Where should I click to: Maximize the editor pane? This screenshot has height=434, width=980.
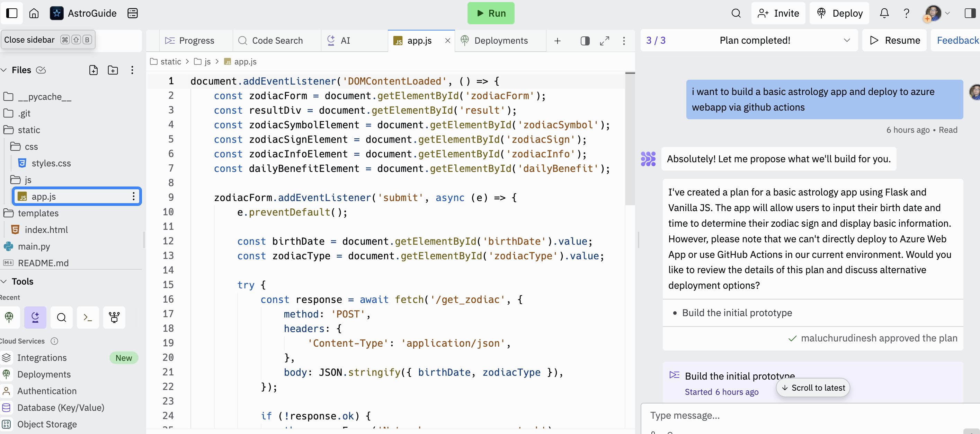[605, 40]
